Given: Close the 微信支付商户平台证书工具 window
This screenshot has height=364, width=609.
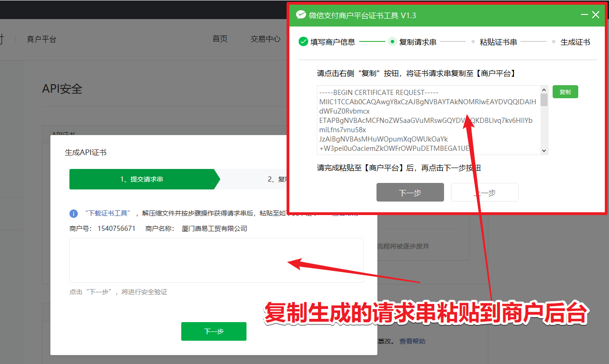Looking at the screenshot, I should 595,15.
